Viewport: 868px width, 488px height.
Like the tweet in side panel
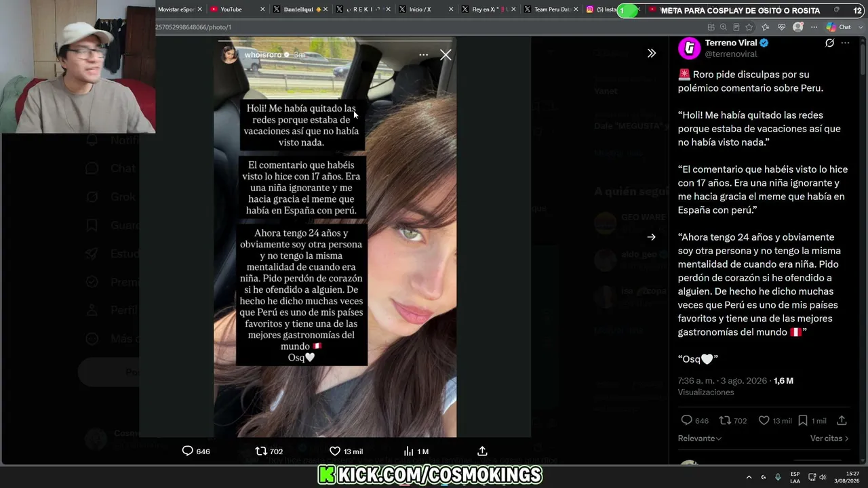(x=764, y=420)
